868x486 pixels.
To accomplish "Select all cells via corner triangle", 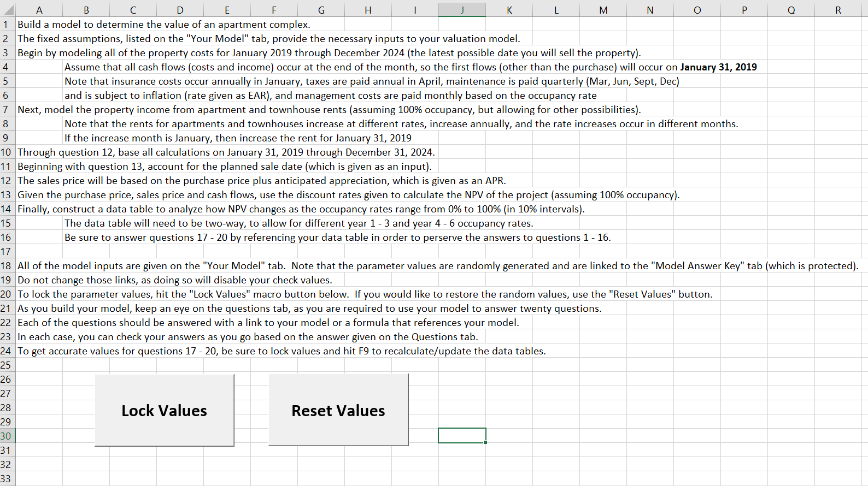I will point(8,10).
